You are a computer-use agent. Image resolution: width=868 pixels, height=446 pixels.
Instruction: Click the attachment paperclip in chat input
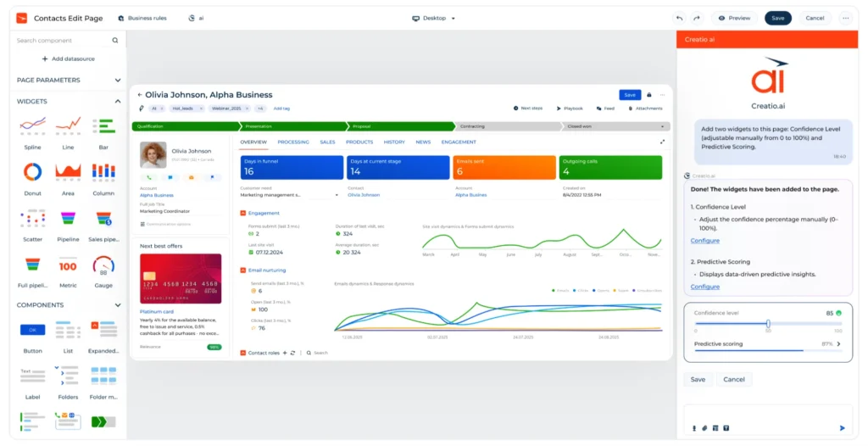(x=704, y=427)
